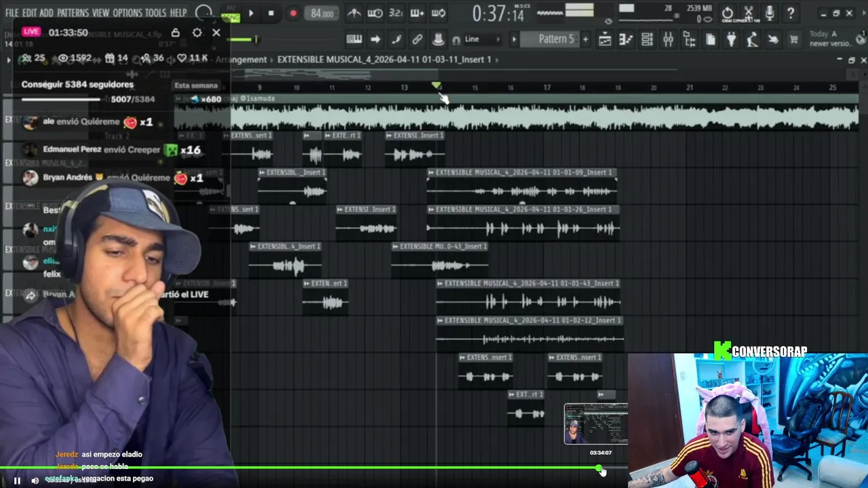Viewport: 868px width, 488px height.
Task: Toggle the 3-2-1 countdown before recording
Action: [x=396, y=13]
